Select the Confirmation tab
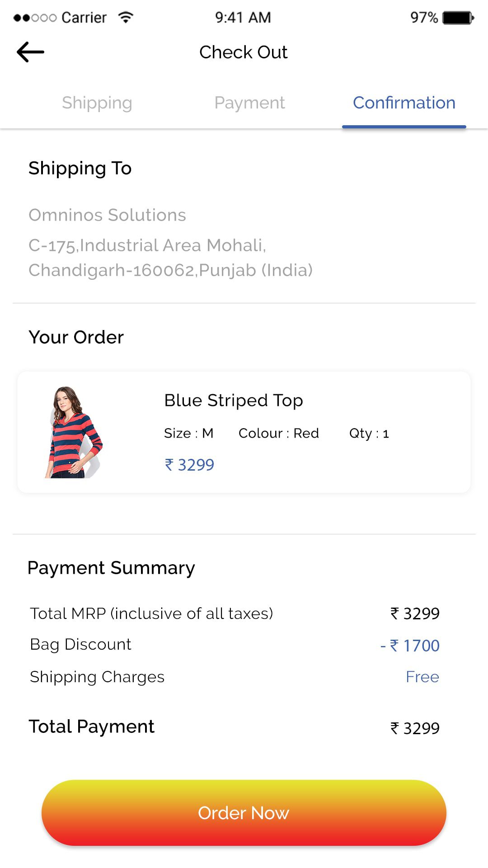The image size is (488, 868). 404,103
